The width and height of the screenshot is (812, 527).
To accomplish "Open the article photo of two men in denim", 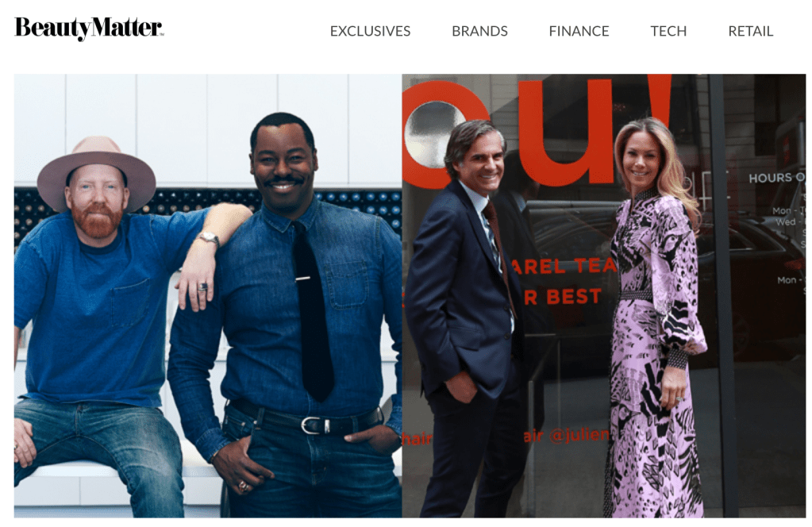I will click(x=208, y=295).
